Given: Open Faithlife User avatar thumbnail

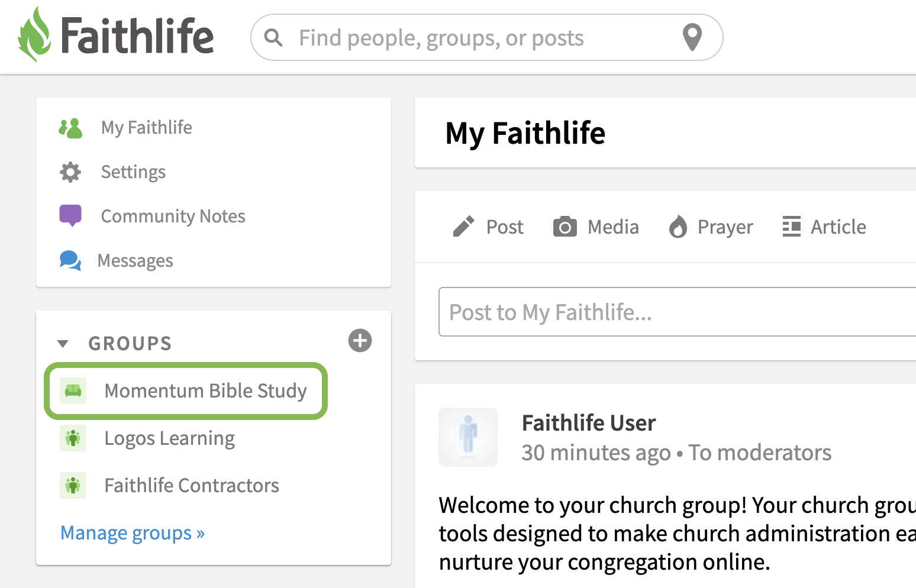Looking at the screenshot, I should 468,437.
